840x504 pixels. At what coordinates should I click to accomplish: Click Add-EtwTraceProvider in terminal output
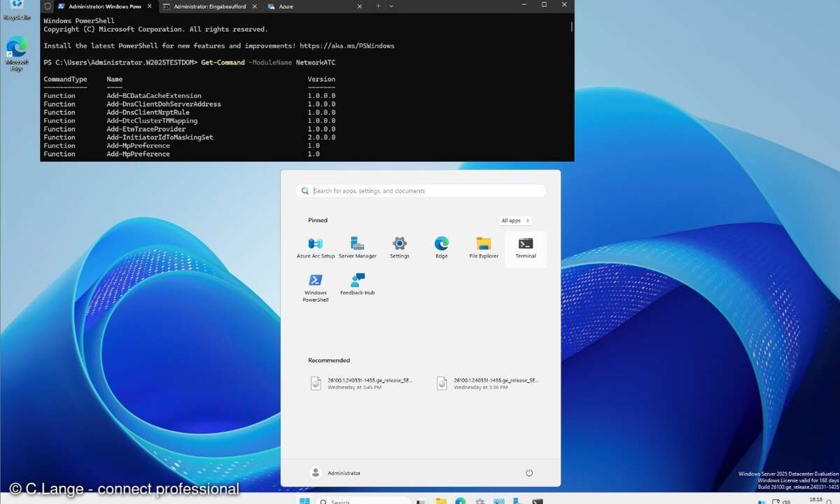coord(146,129)
